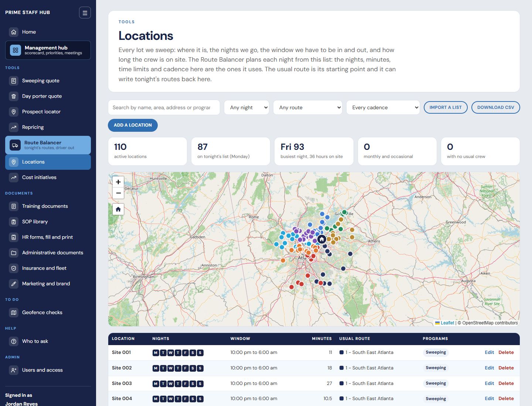This screenshot has height=406, width=532.
Task: Toggle Friday night for Site 001
Action: coord(185,353)
